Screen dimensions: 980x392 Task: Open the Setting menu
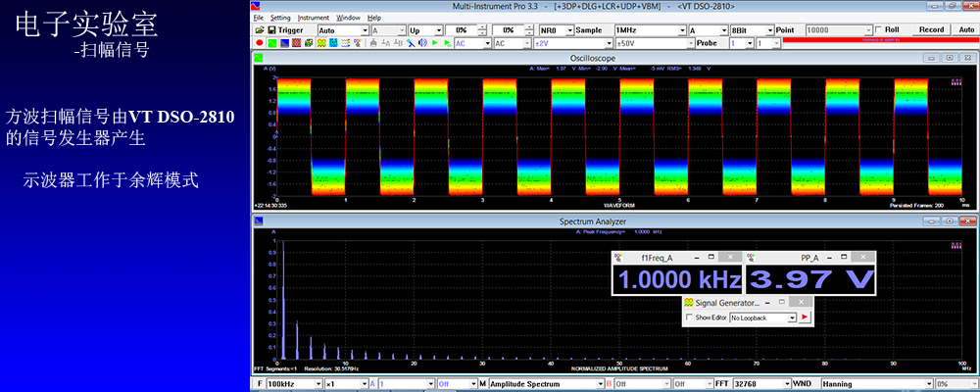pyautogui.click(x=280, y=18)
